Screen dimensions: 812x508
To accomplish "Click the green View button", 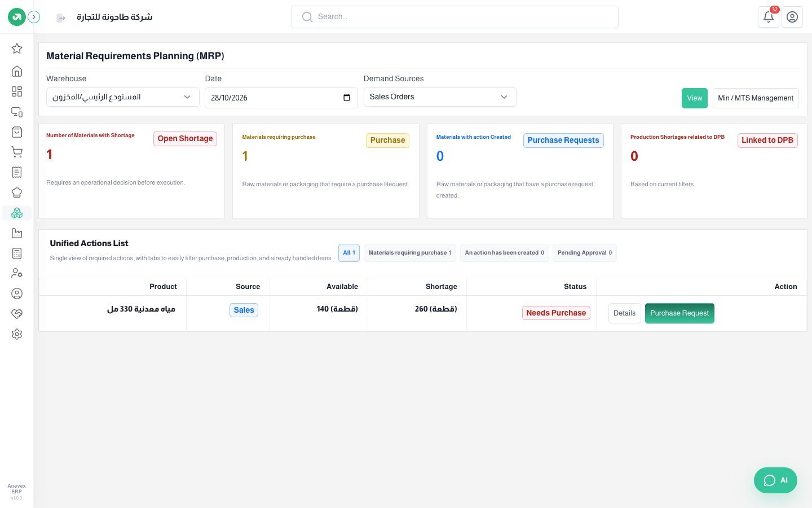I will 695,98.
